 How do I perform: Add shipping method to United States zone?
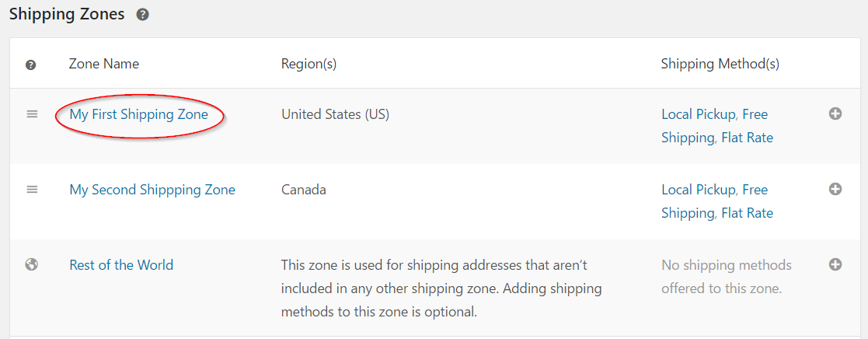tap(835, 114)
